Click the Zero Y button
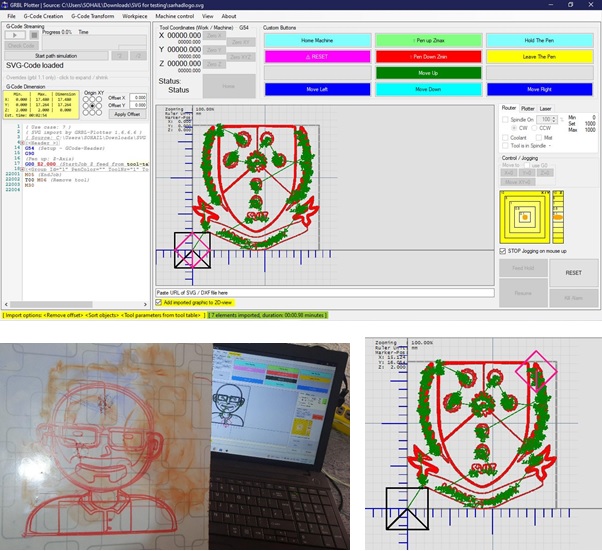The height and width of the screenshot is (551, 602). tap(213, 50)
